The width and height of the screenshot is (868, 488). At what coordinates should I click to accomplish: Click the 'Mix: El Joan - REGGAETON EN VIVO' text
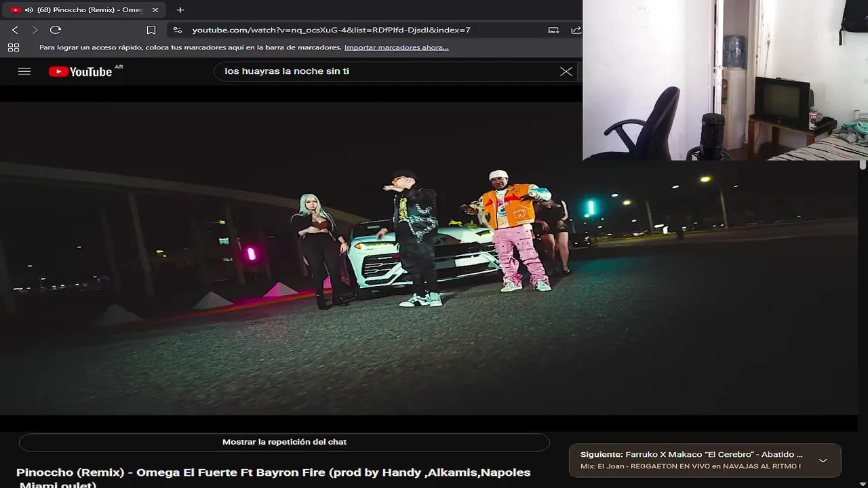[x=690, y=466]
